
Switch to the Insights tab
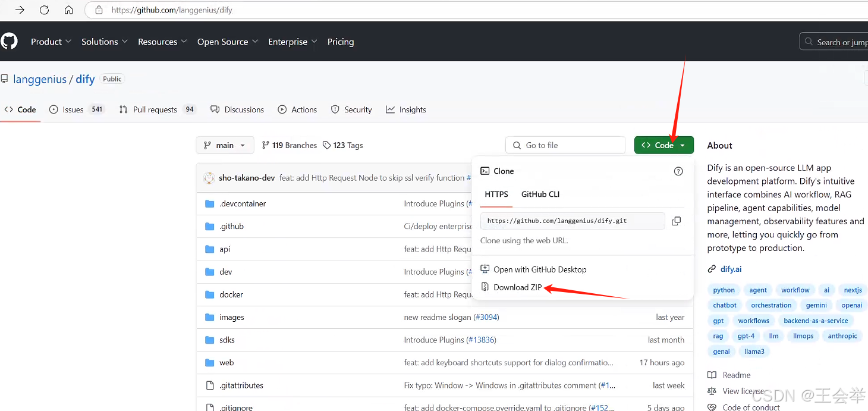(x=406, y=109)
